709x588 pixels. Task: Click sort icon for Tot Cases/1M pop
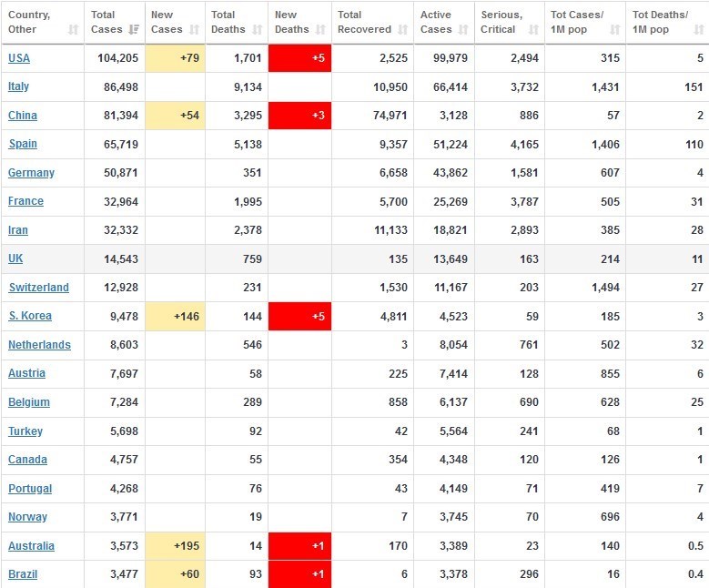point(614,29)
